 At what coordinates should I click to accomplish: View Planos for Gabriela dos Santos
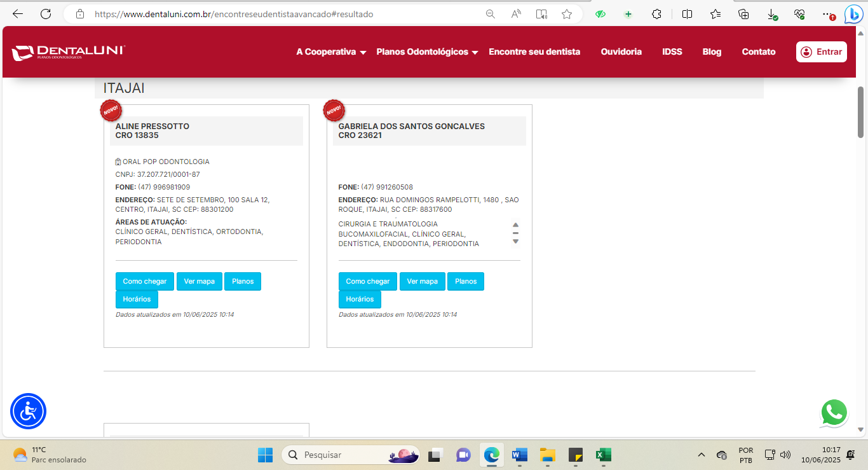pos(466,281)
